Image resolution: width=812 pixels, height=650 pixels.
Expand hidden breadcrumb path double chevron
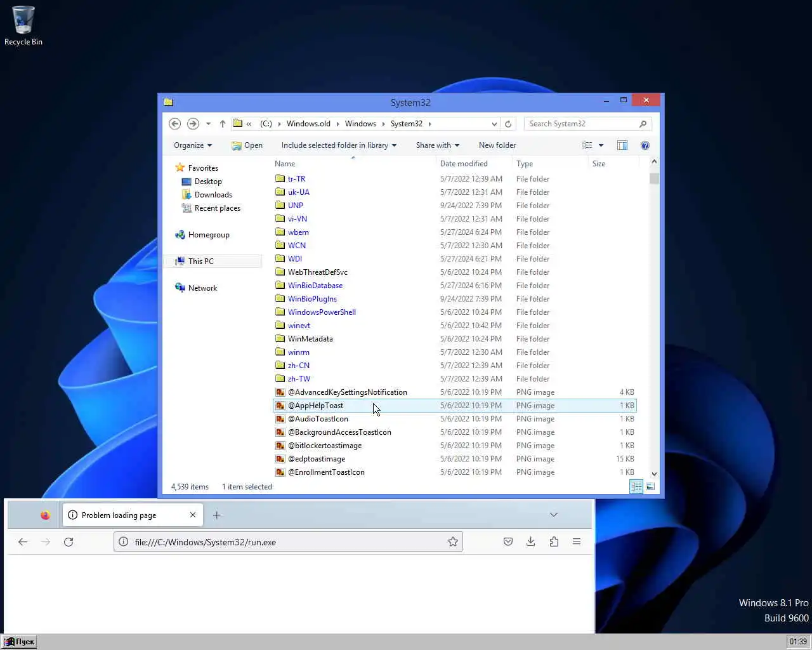tap(249, 124)
